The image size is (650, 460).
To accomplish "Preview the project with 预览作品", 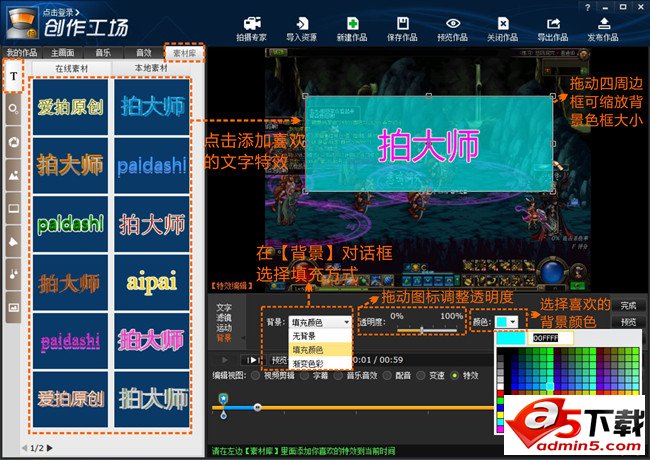I will point(452,29).
